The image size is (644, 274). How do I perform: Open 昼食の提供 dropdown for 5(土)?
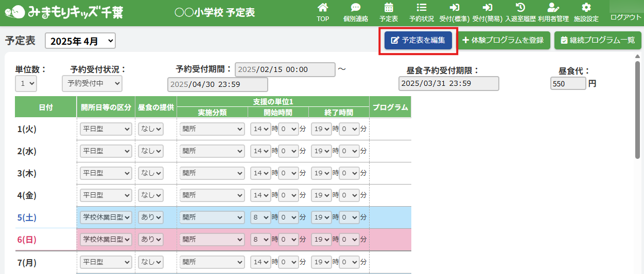tap(151, 217)
